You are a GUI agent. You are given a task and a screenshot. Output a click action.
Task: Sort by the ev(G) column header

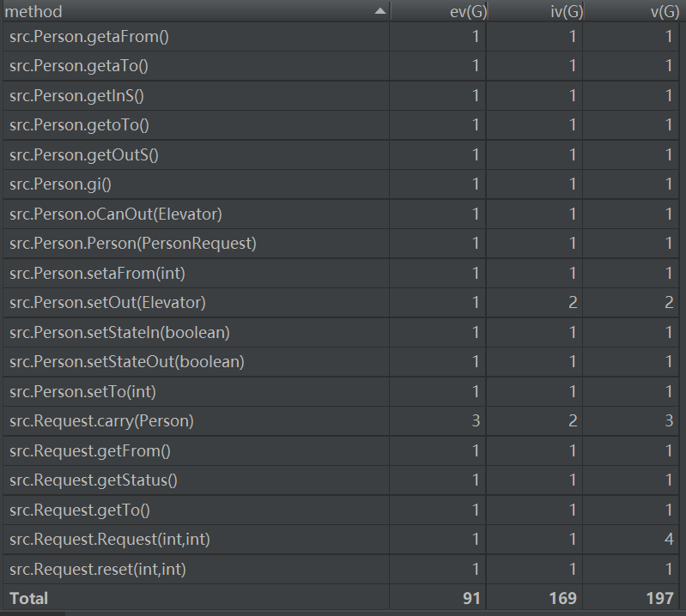pyautogui.click(x=438, y=11)
